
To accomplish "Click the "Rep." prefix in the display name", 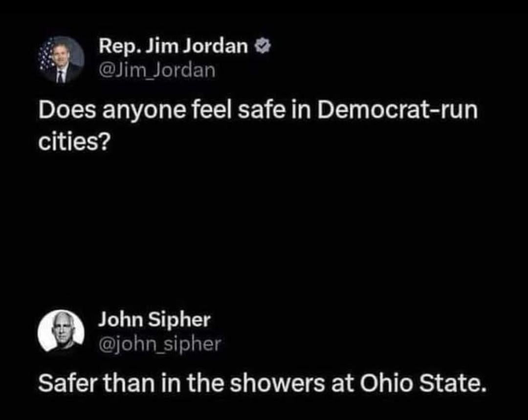I will [x=114, y=46].
